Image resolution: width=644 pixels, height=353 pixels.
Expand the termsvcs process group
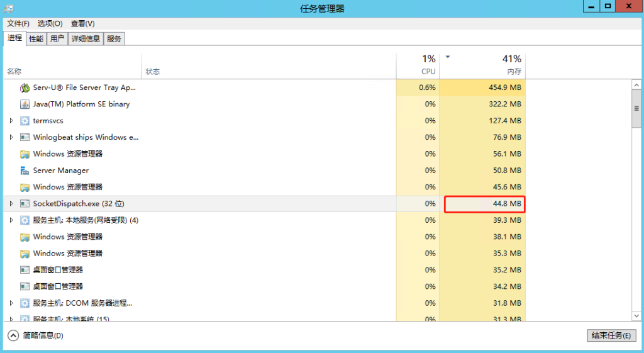[x=11, y=121]
